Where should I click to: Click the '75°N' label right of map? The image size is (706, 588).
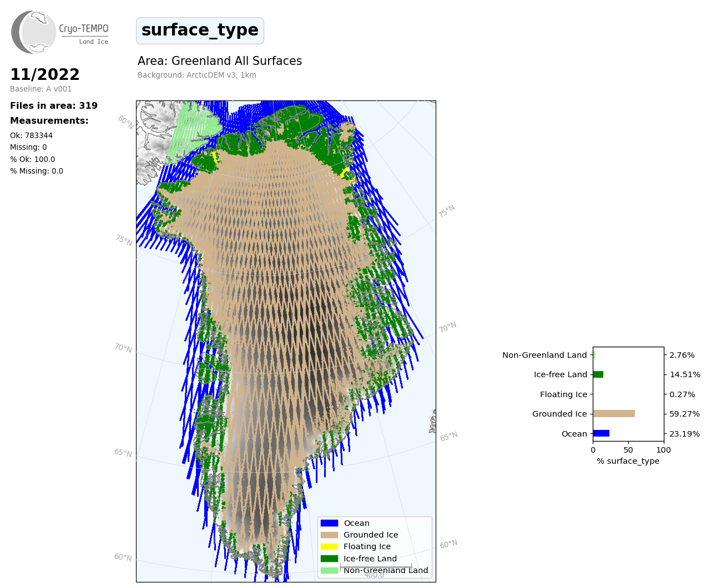tap(447, 211)
